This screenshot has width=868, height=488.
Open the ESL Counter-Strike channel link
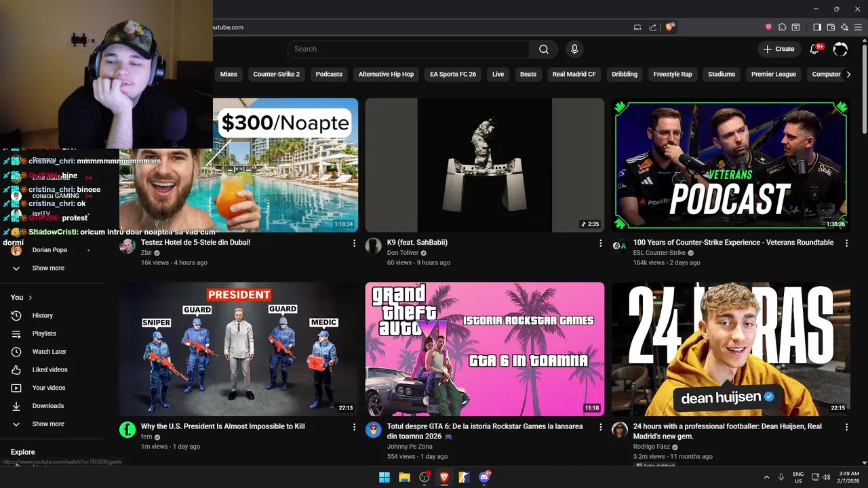(659, 253)
